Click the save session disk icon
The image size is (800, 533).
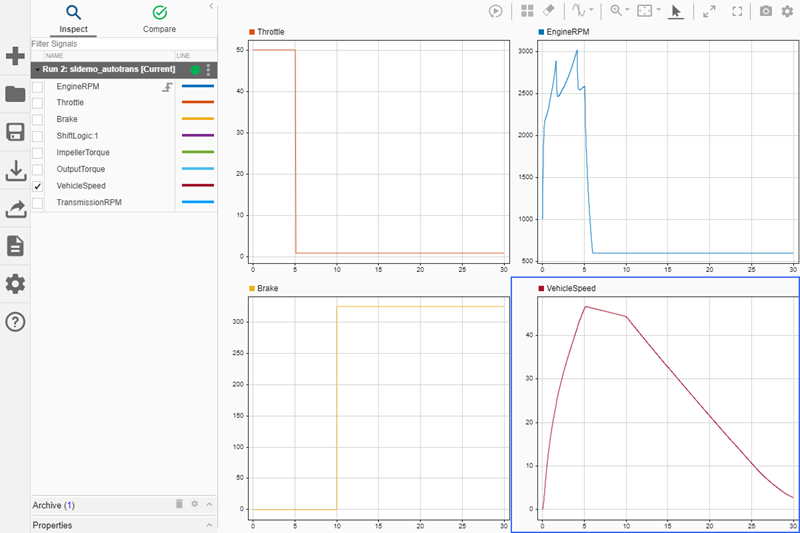(x=15, y=133)
